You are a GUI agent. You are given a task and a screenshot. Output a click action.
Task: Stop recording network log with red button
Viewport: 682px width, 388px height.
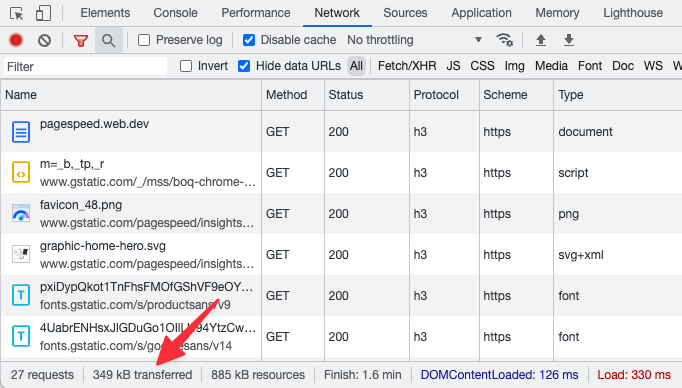(16, 40)
